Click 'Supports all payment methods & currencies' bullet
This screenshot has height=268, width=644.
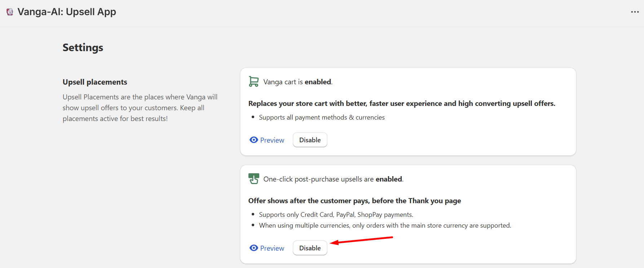322,117
